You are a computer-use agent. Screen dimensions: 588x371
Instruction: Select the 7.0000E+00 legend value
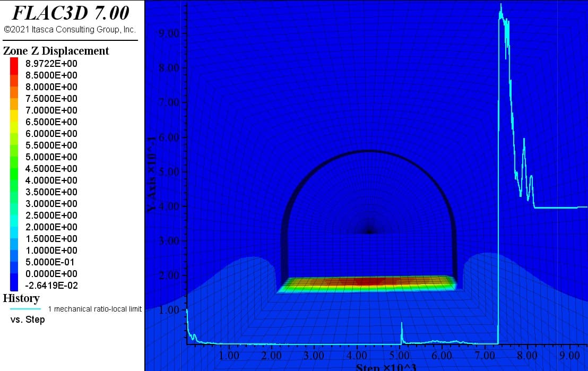click(x=51, y=110)
